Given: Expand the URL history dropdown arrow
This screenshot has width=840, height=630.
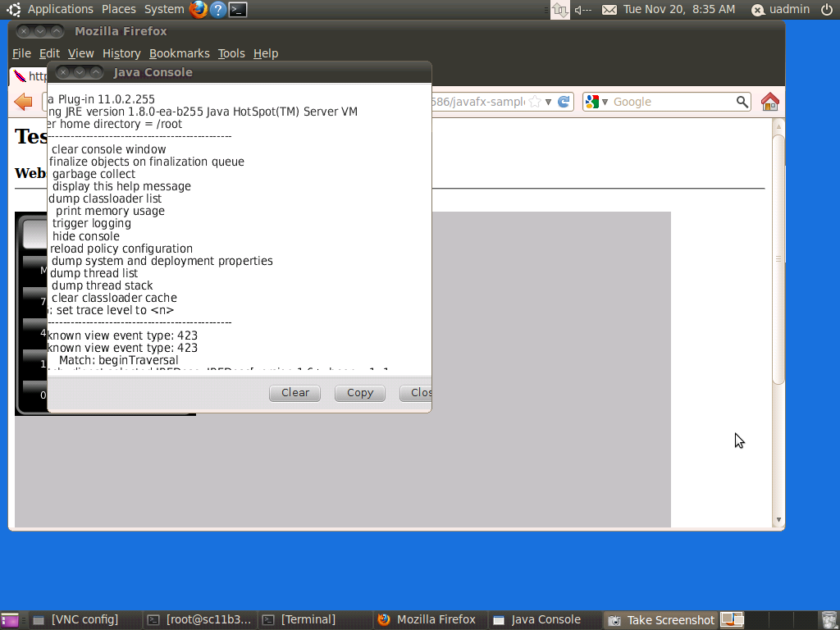Looking at the screenshot, I should click(549, 102).
